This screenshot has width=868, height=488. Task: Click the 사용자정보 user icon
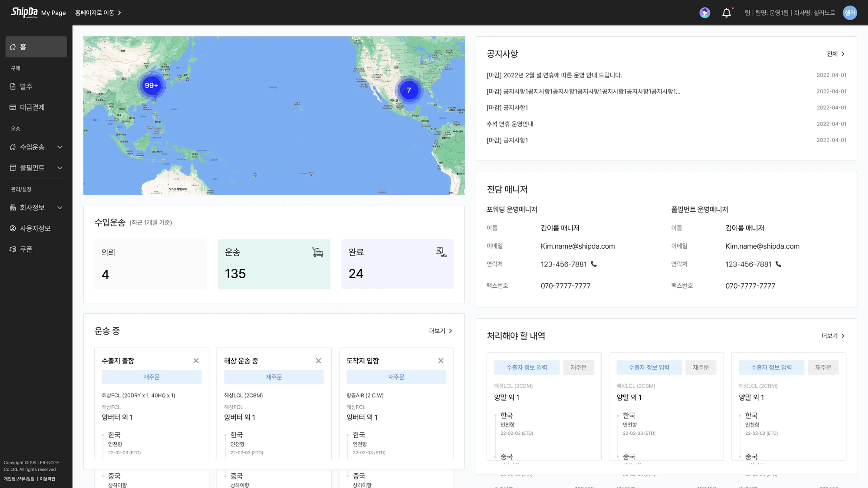pos(13,228)
